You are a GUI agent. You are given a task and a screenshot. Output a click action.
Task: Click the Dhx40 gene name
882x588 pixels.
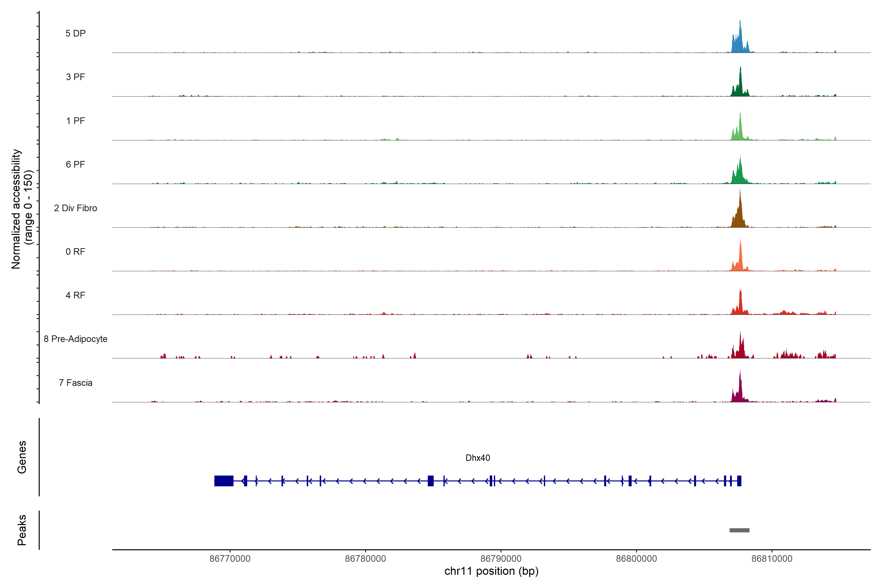coord(477,458)
